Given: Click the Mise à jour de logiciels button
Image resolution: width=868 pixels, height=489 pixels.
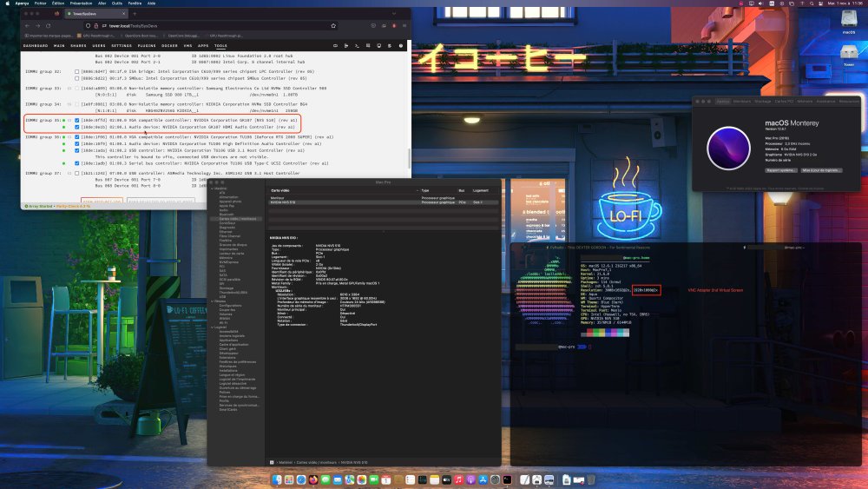Looking at the screenshot, I should click(x=821, y=170).
